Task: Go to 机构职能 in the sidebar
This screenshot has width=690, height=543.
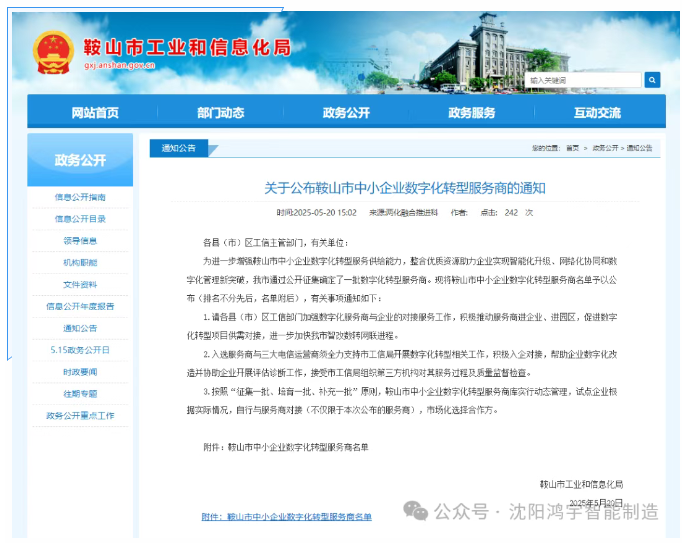Action: pyautogui.click(x=80, y=263)
